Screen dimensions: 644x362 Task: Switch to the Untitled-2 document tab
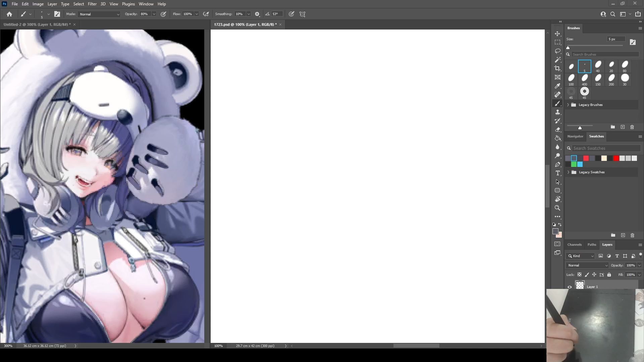37,24
